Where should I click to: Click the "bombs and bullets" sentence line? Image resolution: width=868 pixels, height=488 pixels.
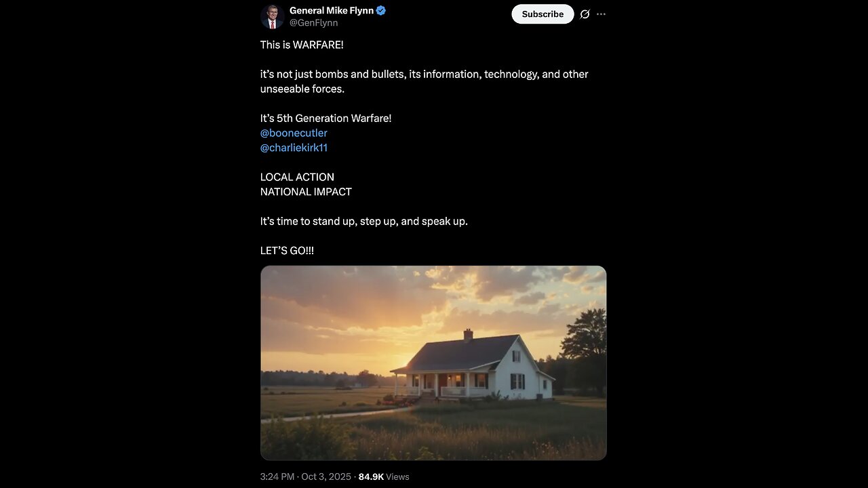click(x=424, y=74)
